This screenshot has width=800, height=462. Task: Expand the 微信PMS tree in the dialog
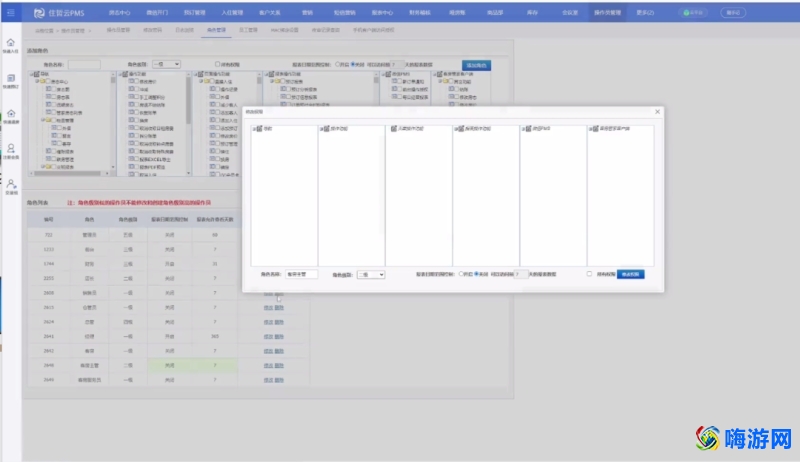[523, 129]
